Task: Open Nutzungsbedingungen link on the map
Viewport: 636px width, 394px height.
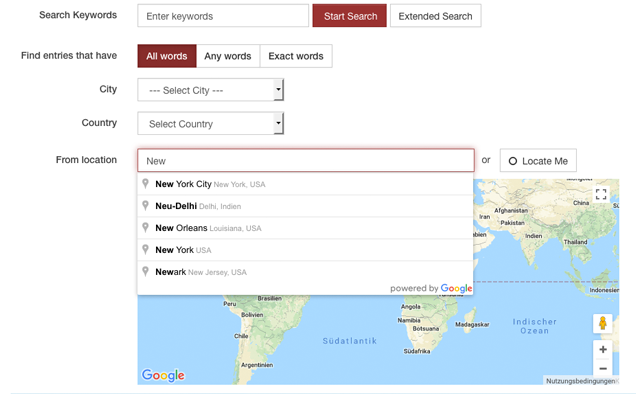Action: [580, 381]
